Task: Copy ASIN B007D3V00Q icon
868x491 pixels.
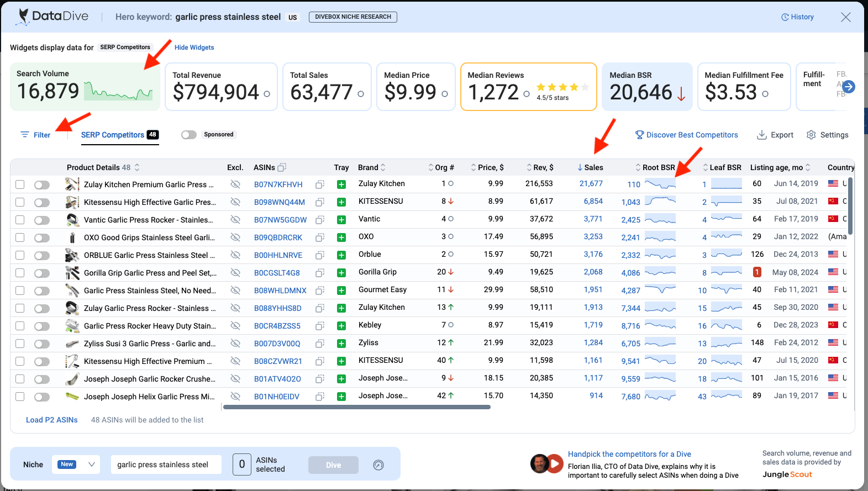Action: pyautogui.click(x=319, y=344)
